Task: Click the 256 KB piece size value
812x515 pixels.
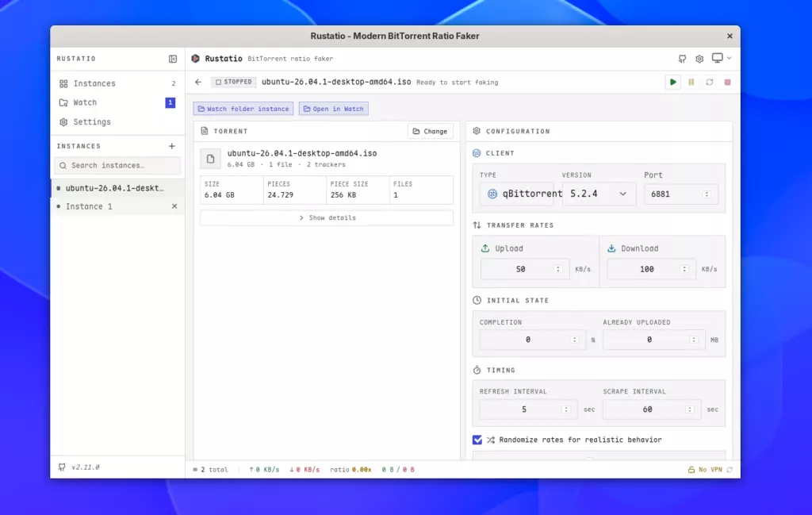Action: coord(343,194)
